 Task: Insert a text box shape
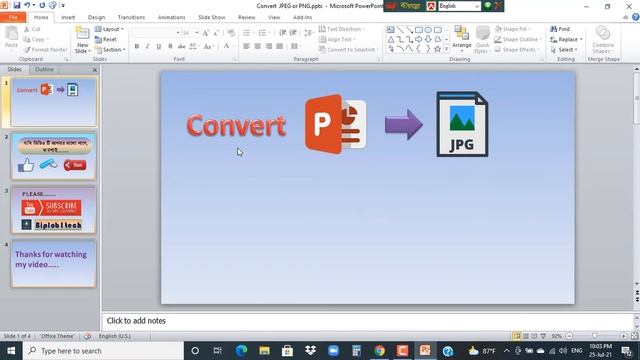[x=391, y=30]
